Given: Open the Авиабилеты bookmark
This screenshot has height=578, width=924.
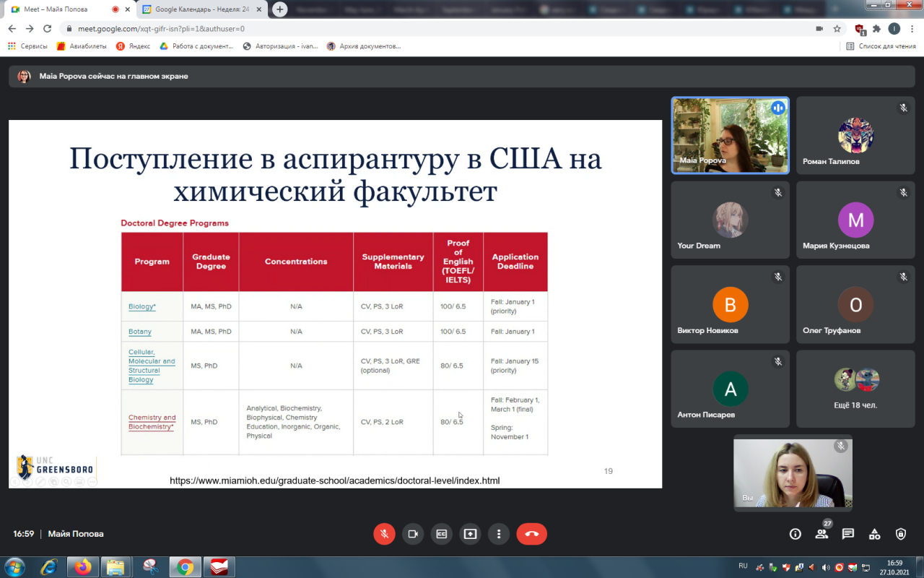Looking at the screenshot, I should (x=82, y=46).
